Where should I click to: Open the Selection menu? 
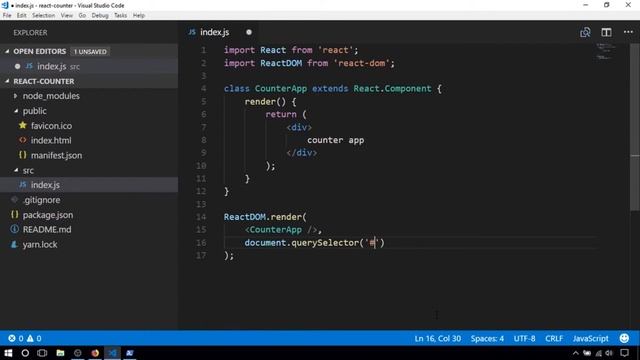point(43,15)
